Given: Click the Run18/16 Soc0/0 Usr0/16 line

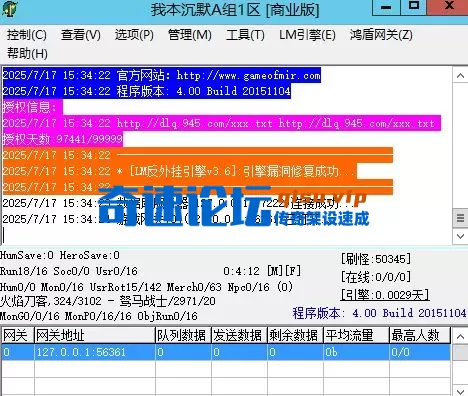Looking at the screenshot, I should point(69,271).
